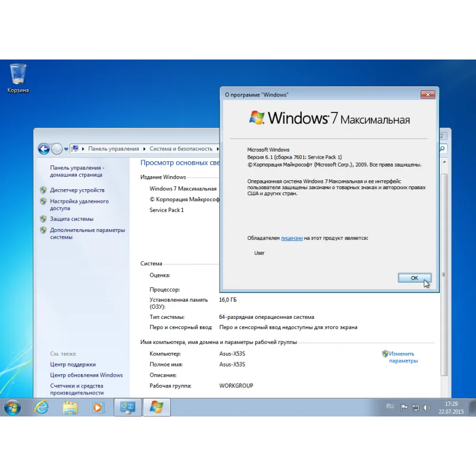Click the RU language indicator
This screenshot has height=476, width=476.
(x=390, y=406)
